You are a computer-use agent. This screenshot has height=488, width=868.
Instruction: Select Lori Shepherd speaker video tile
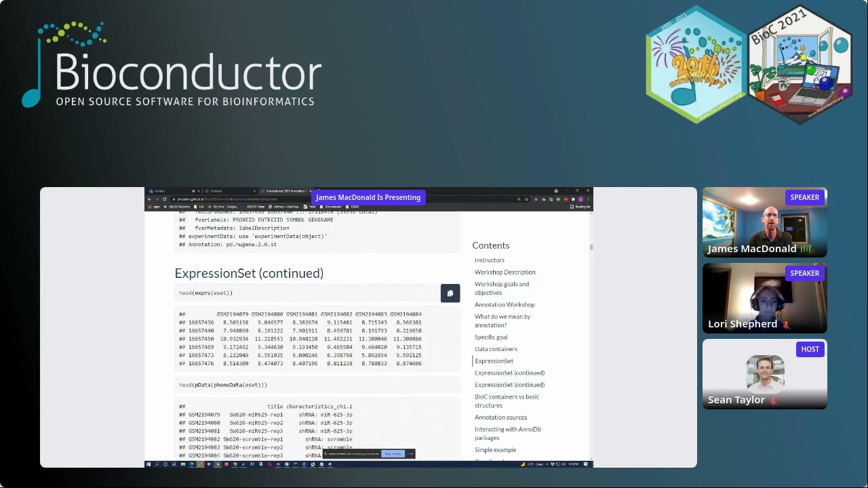[x=765, y=298]
